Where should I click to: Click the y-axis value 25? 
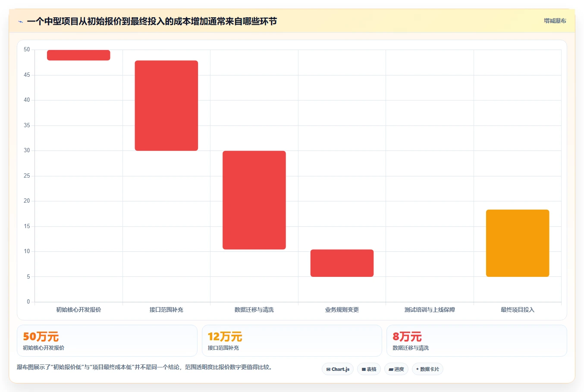click(x=27, y=176)
